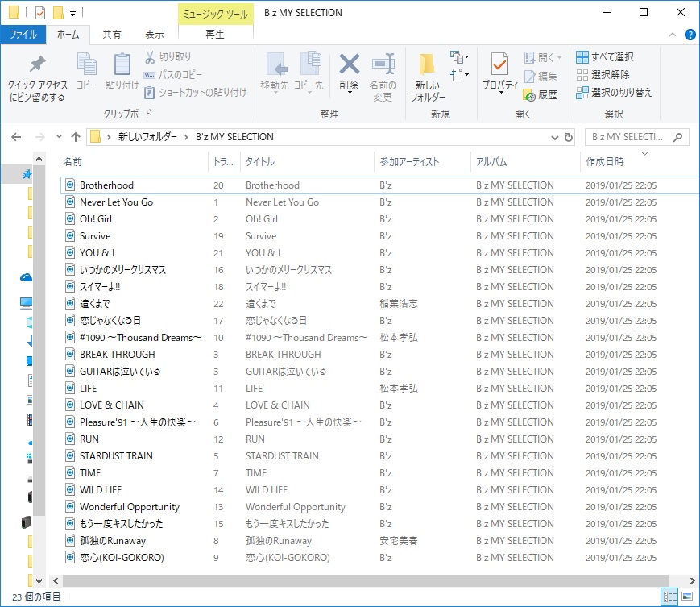Open the New item dropdown
Viewport: 700px width, 607px height.
click(x=459, y=57)
